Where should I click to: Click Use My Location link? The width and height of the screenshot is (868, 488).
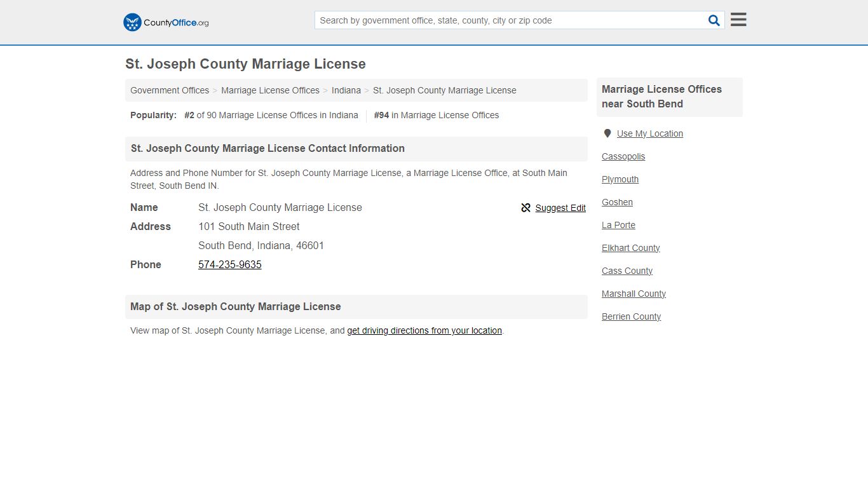tap(650, 133)
